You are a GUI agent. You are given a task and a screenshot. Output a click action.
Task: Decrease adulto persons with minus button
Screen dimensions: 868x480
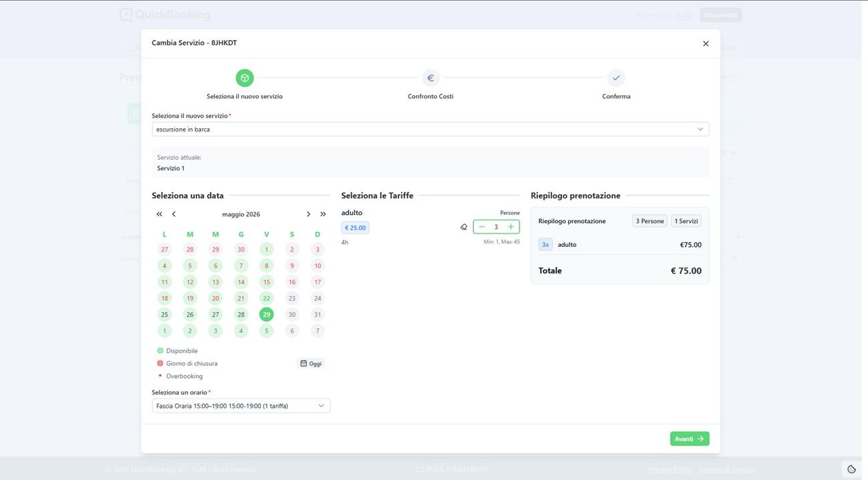pyautogui.click(x=482, y=227)
